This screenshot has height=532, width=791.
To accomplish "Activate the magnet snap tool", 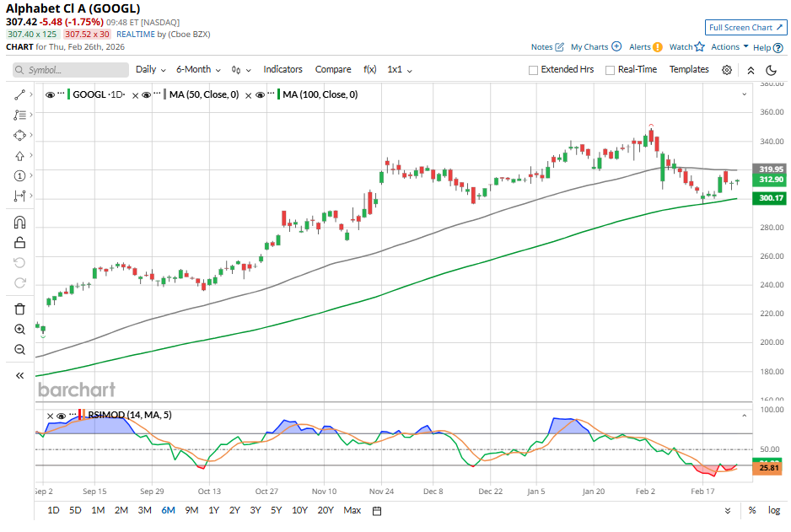I will click(x=20, y=223).
